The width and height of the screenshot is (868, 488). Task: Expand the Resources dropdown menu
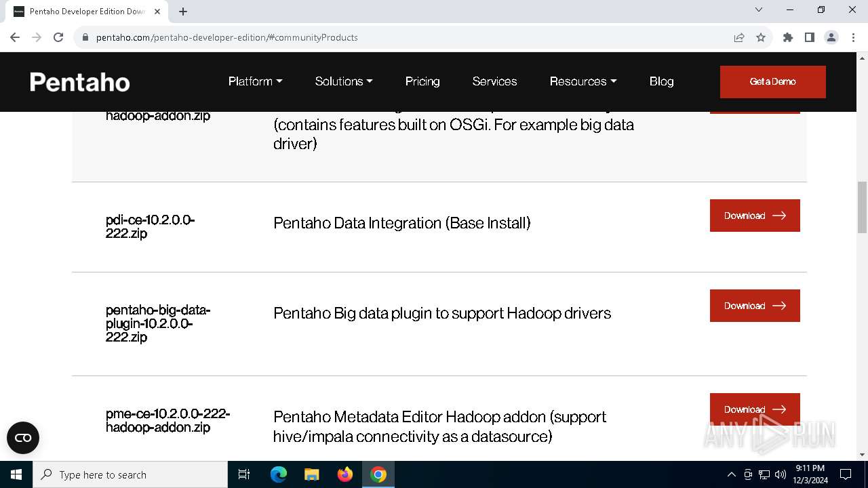583,81
